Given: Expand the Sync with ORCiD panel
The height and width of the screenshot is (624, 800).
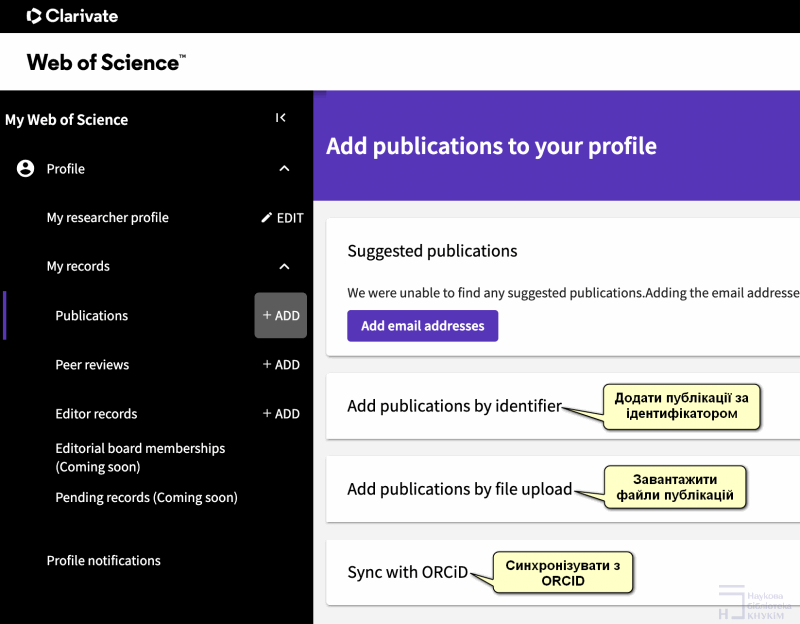Looking at the screenshot, I should pos(407,572).
